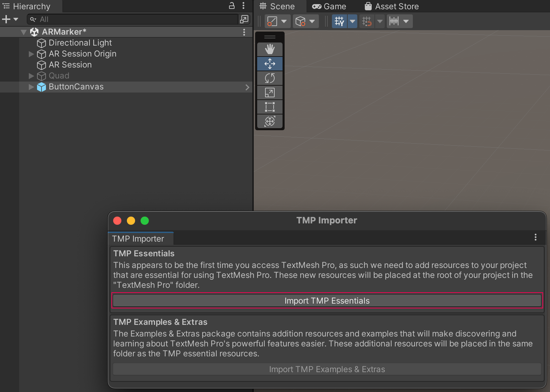
Task: Click Import TMP Essentials button
Action: [x=327, y=301]
